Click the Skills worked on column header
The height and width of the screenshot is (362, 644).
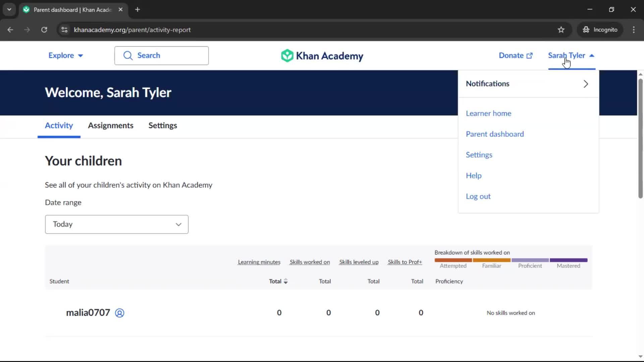tap(310, 262)
